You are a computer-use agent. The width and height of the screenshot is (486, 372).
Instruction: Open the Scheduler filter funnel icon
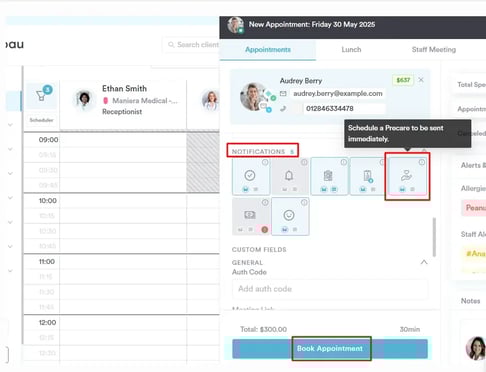click(x=41, y=96)
